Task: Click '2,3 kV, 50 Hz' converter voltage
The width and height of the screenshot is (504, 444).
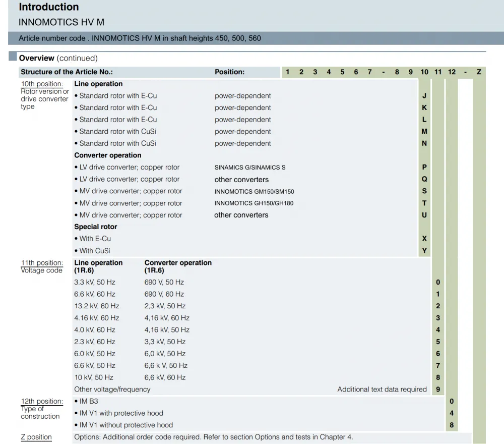Action: coord(165,306)
